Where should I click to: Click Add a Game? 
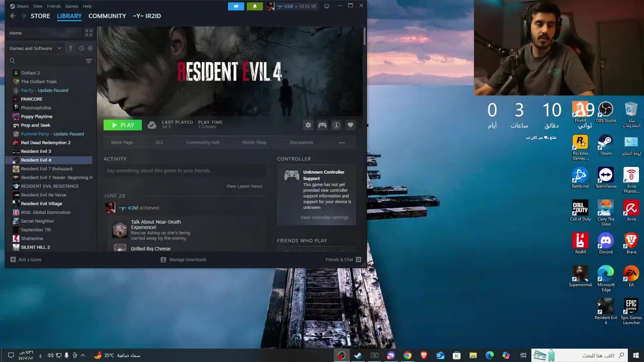coord(26,259)
